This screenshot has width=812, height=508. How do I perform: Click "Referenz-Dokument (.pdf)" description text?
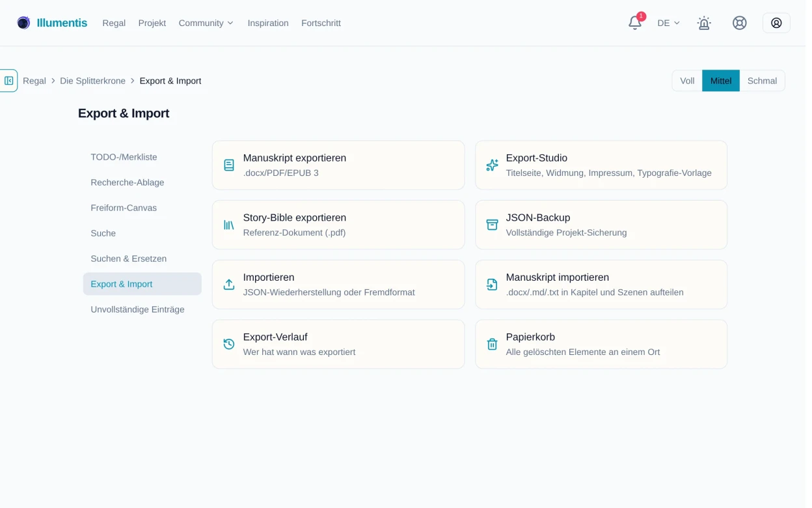(x=295, y=233)
